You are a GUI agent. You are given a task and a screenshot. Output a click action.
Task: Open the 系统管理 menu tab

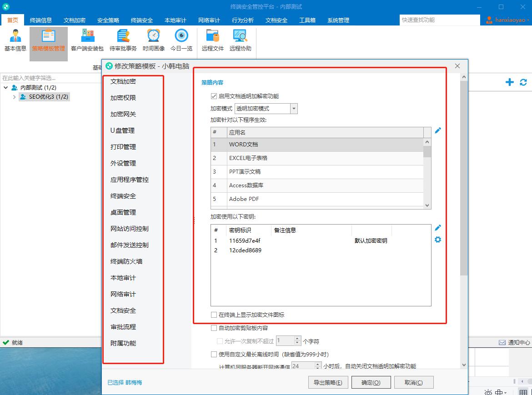[338, 20]
